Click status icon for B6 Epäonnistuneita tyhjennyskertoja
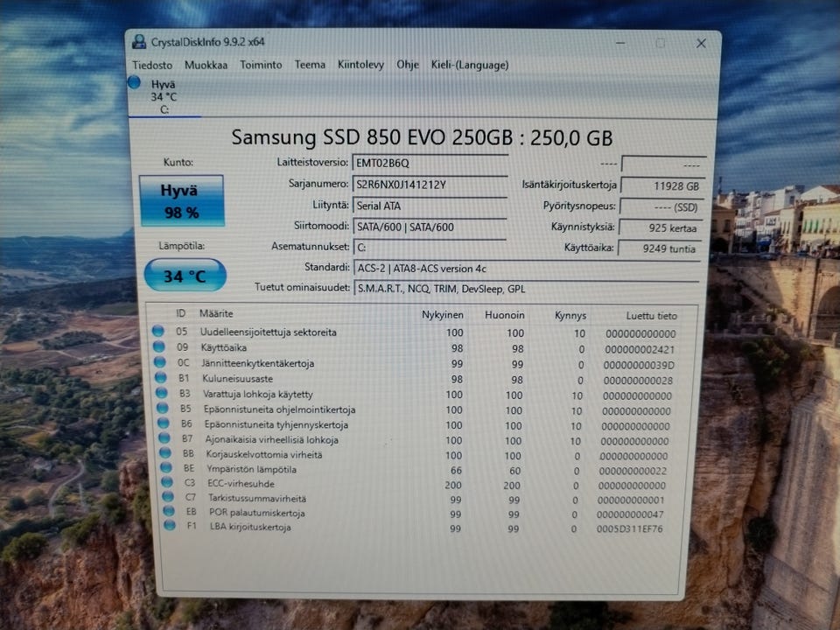 [x=164, y=423]
